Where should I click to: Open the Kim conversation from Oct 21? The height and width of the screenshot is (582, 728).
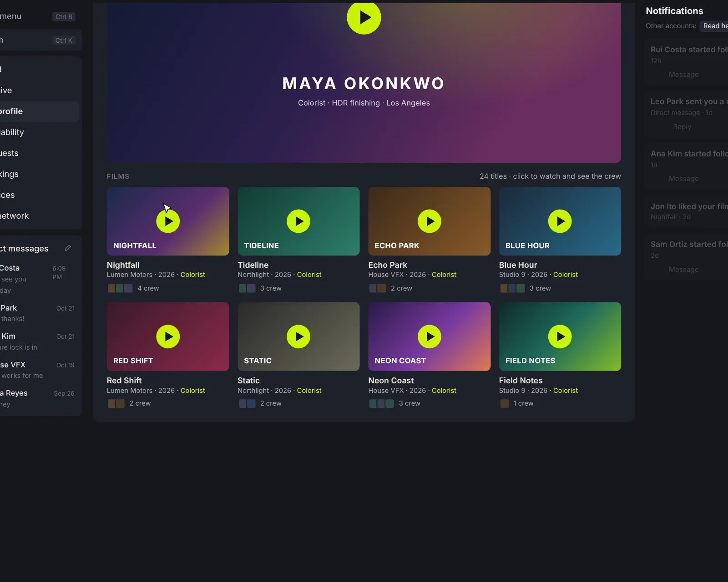pos(38,341)
